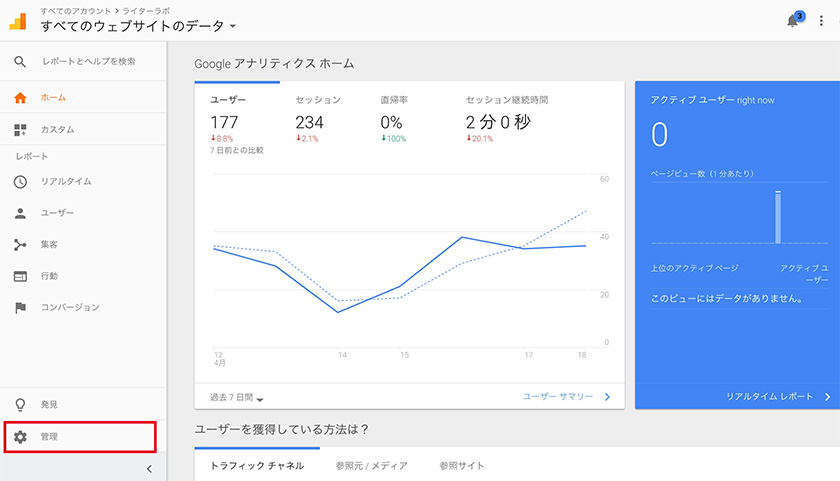
Task: Select the ホーム home icon
Action: pos(20,97)
